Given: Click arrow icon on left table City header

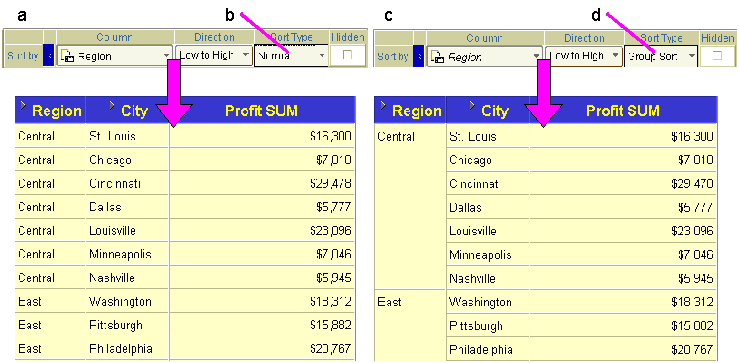Looking at the screenshot, I should point(112,105).
